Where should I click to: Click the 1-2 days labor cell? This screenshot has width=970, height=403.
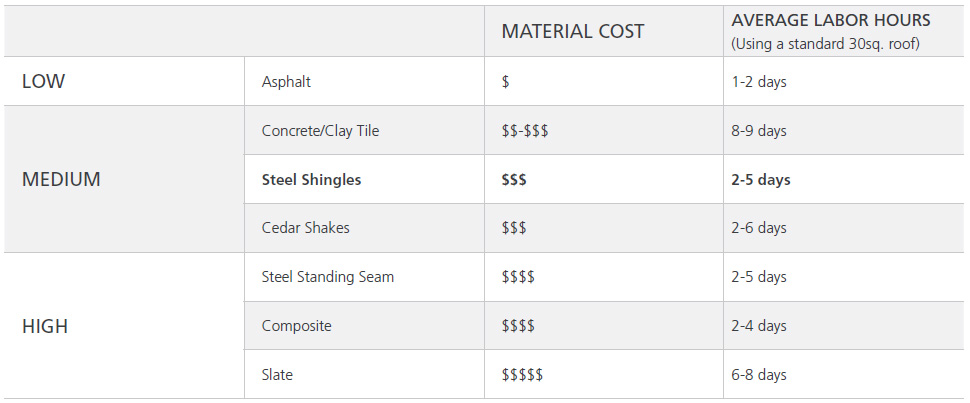(x=759, y=82)
